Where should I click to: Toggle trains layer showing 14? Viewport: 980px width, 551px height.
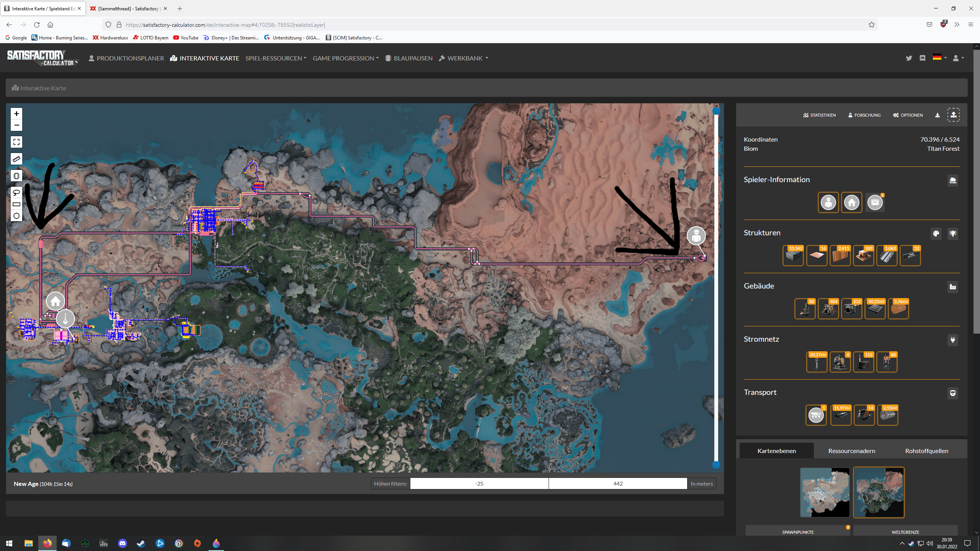click(x=864, y=415)
